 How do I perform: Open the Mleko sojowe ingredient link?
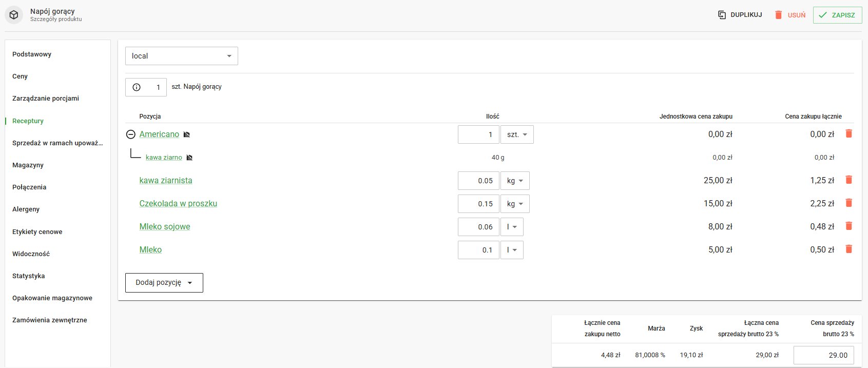coord(165,227)
